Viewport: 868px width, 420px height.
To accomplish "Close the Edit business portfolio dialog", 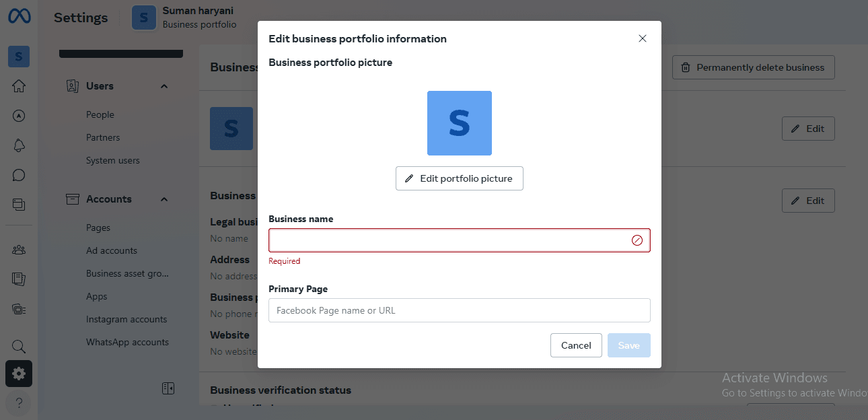I will (x=642, y=38).
